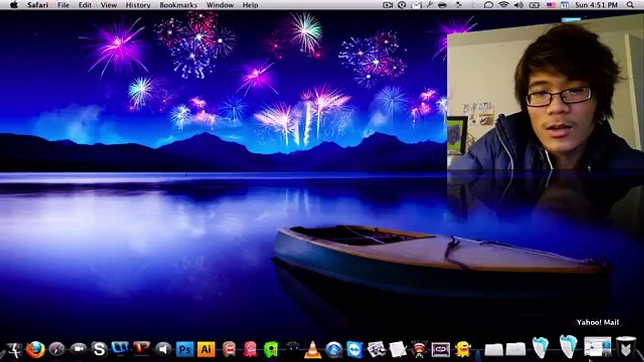The image size is (644, 362).
Task: Open the paper-and-pen TextEdit icon in Dock
Action: coord(397,349)
